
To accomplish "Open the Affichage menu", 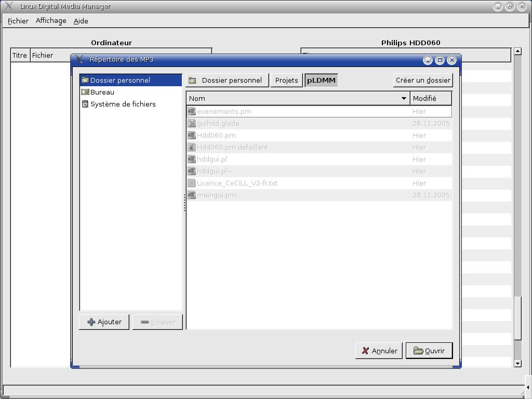I will (x=51, y=21).
